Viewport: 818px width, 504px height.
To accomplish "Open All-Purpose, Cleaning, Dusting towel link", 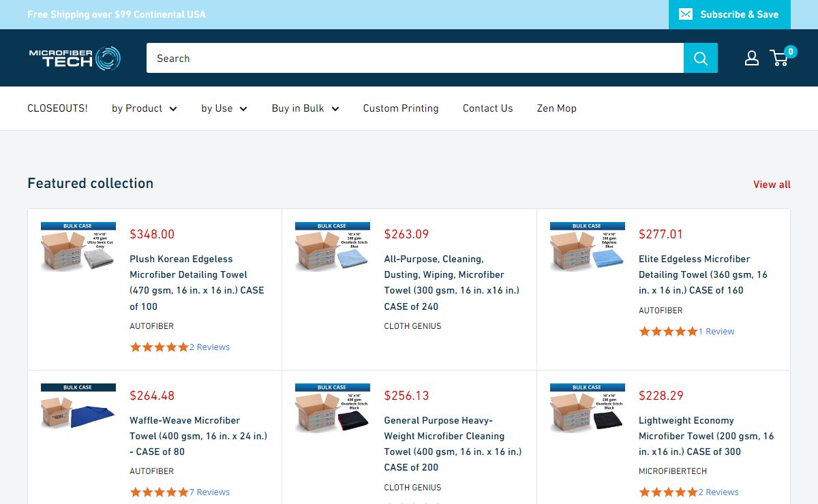I will (452, 283).
